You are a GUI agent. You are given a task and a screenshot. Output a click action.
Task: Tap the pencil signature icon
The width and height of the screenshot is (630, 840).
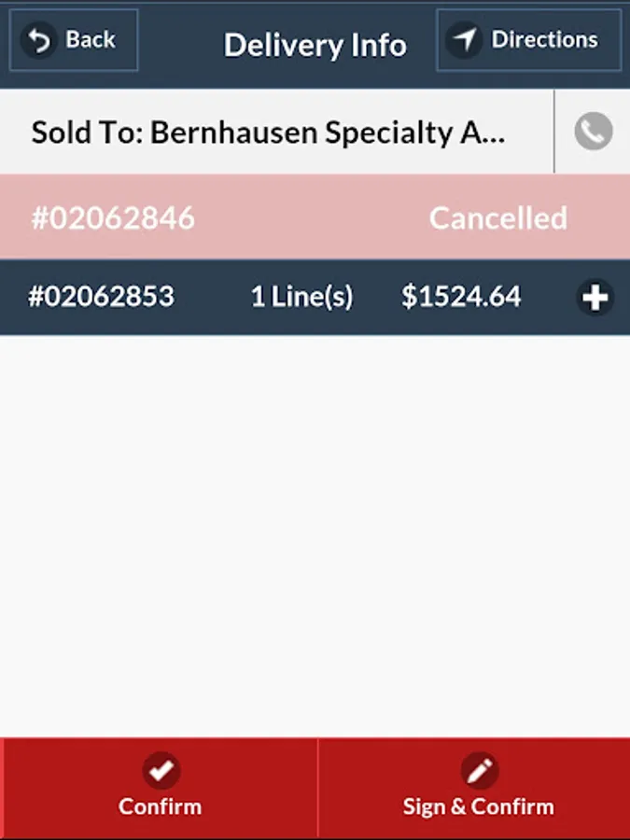(479, 771)
